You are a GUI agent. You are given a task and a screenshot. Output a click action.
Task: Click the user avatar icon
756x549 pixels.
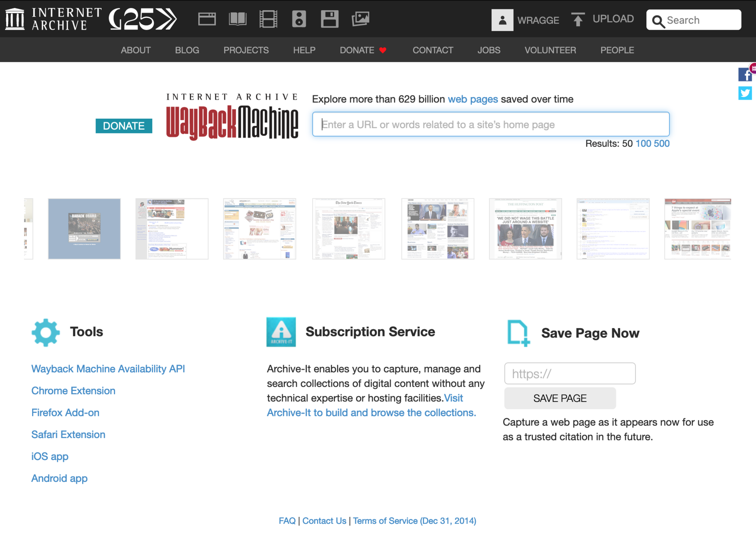coord(502,20)
